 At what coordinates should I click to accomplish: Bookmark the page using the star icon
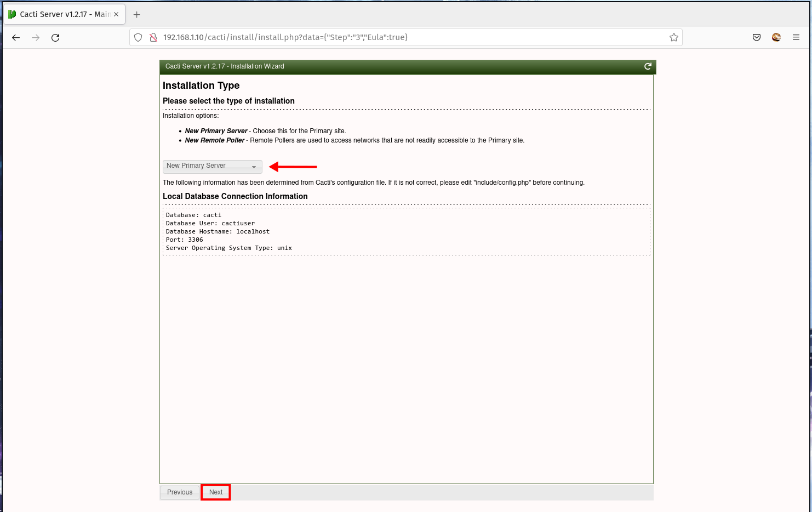click(x=673, y=37)
